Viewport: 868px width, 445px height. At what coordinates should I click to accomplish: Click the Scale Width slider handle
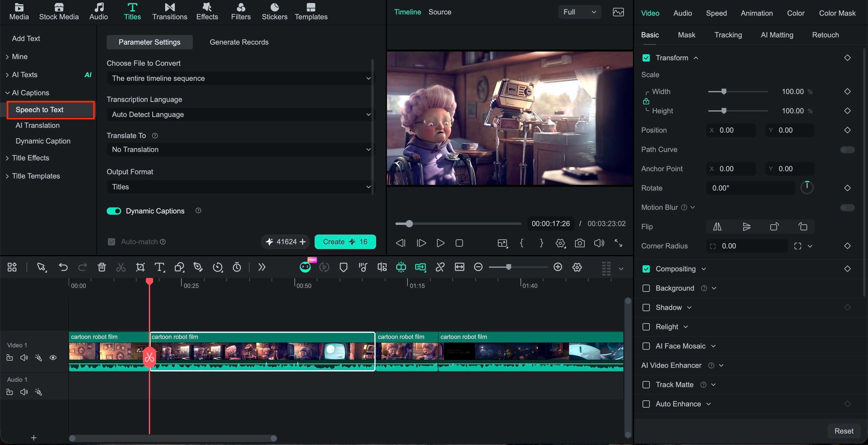(723, 92)
